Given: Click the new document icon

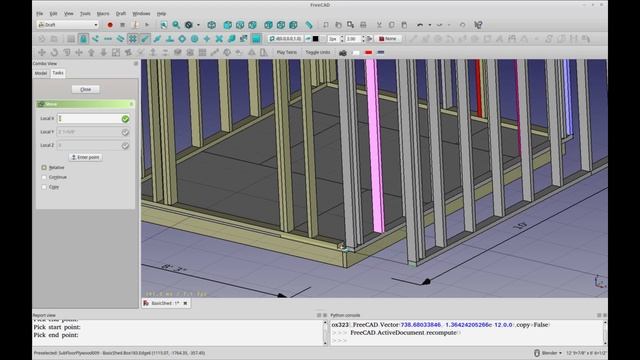Looking at the screenshot, I should 326,25.
